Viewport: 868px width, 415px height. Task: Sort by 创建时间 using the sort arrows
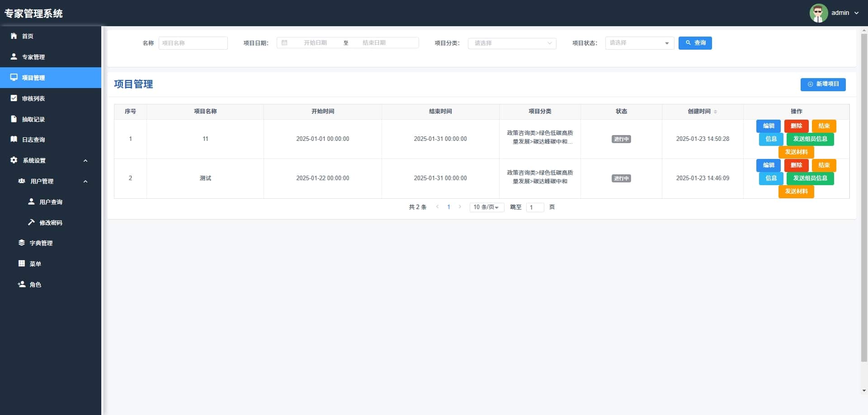point(715,112)
